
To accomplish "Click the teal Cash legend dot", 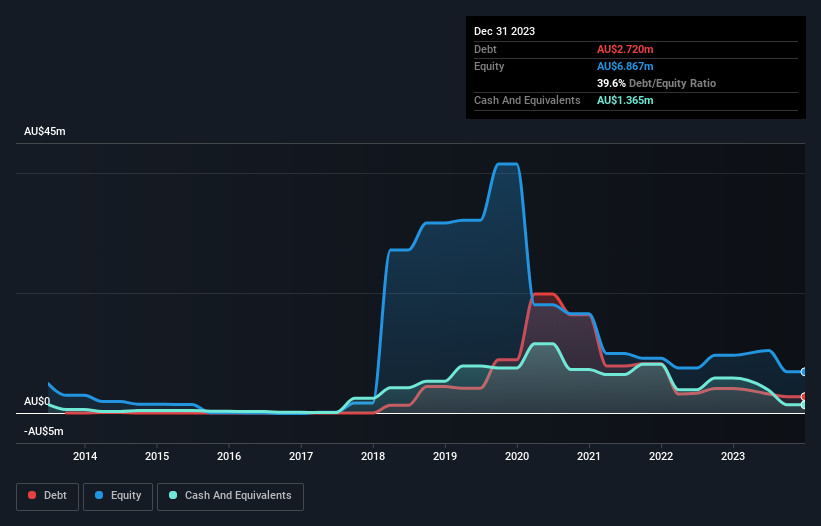I will pos(173,495).
